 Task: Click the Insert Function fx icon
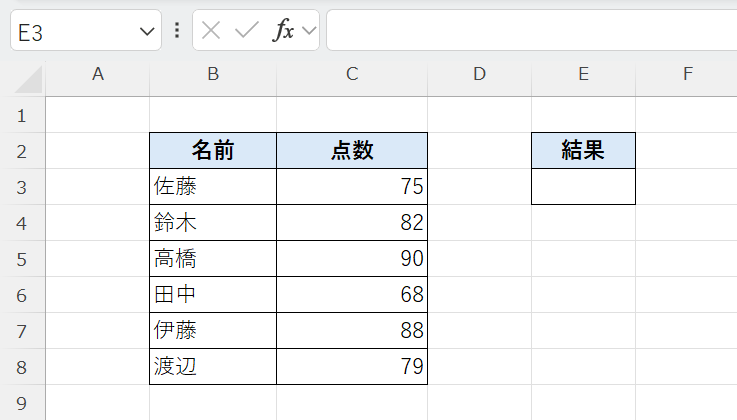[x=284, y=30]
